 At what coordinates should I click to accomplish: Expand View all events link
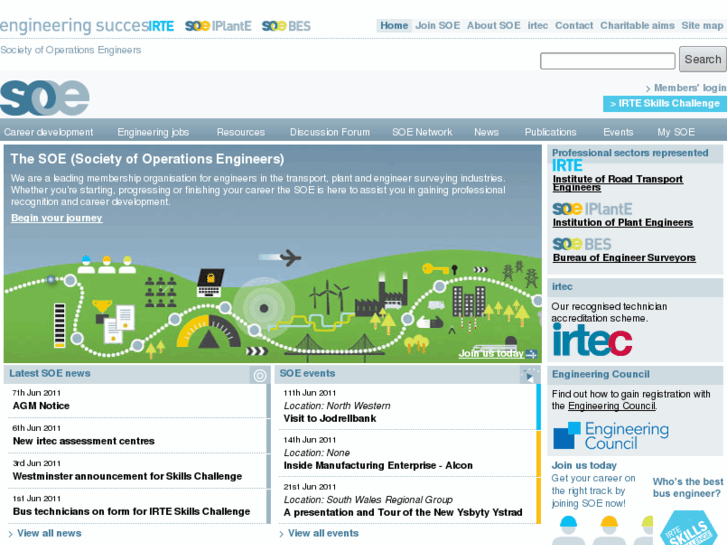coord(323,533)
